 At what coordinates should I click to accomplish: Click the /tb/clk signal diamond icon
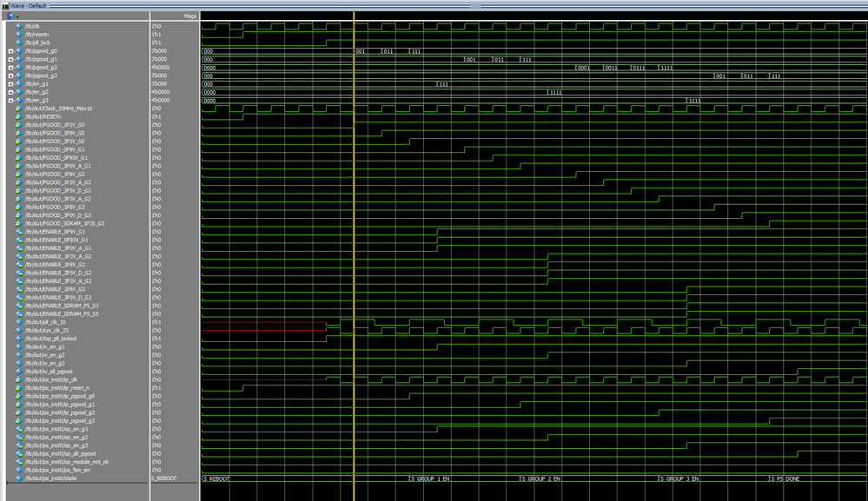tap(19, 26)
